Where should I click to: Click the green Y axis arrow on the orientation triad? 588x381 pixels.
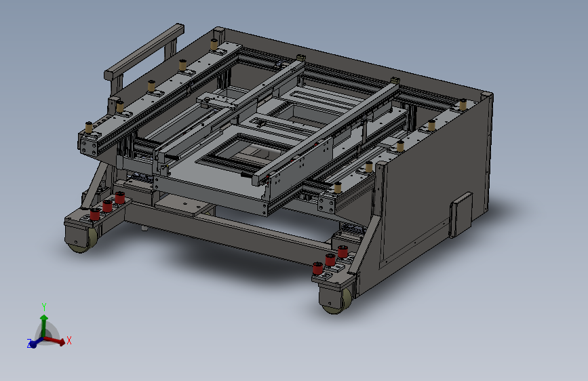click(44, 325)
